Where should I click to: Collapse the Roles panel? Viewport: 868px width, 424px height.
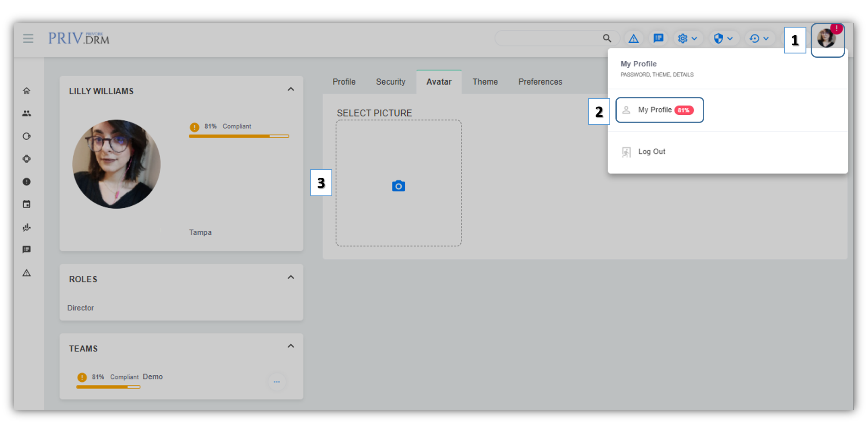pos(291,277)
